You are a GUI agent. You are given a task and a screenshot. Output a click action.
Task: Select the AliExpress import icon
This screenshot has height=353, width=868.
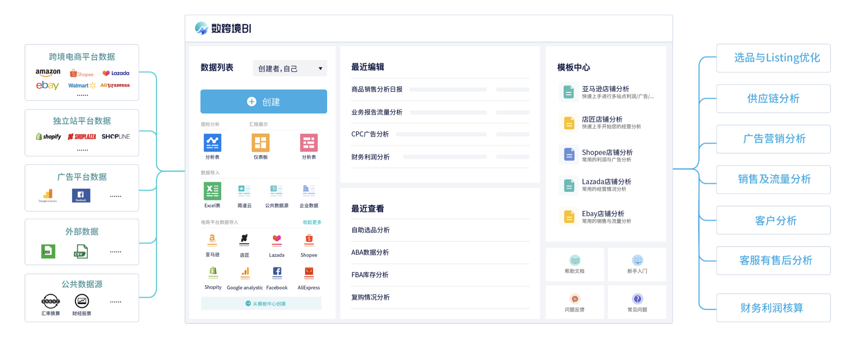309,274
